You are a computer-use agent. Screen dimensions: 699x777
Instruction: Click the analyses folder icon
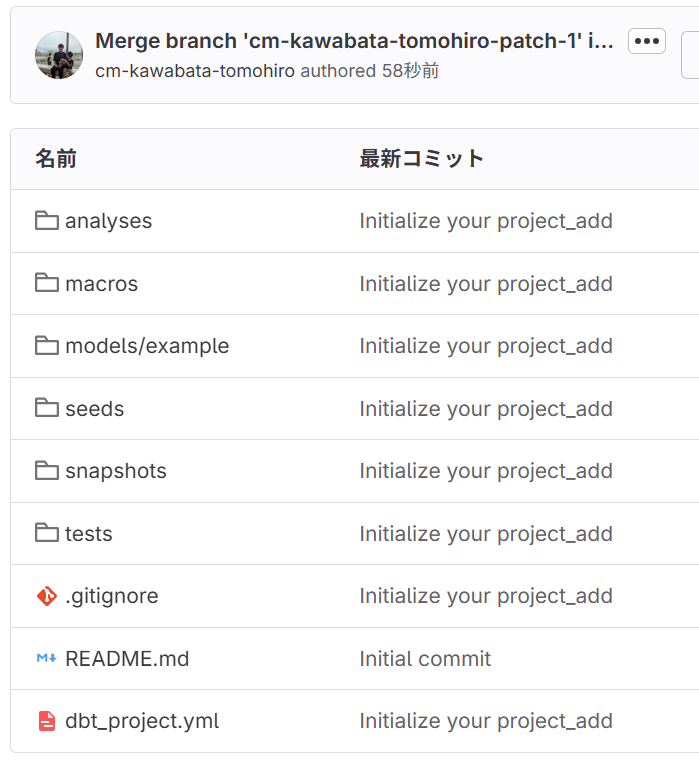coord(47,221)
